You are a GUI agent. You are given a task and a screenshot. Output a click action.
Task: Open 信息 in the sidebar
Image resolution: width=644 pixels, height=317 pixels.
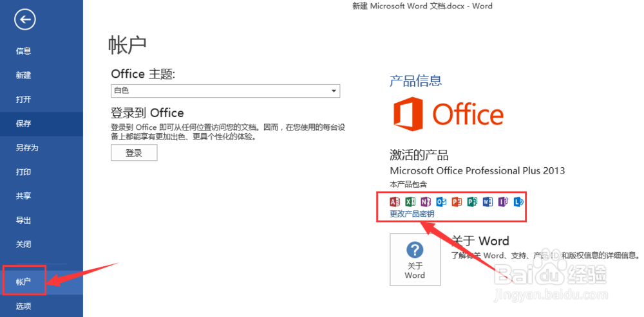pos(41,51)
